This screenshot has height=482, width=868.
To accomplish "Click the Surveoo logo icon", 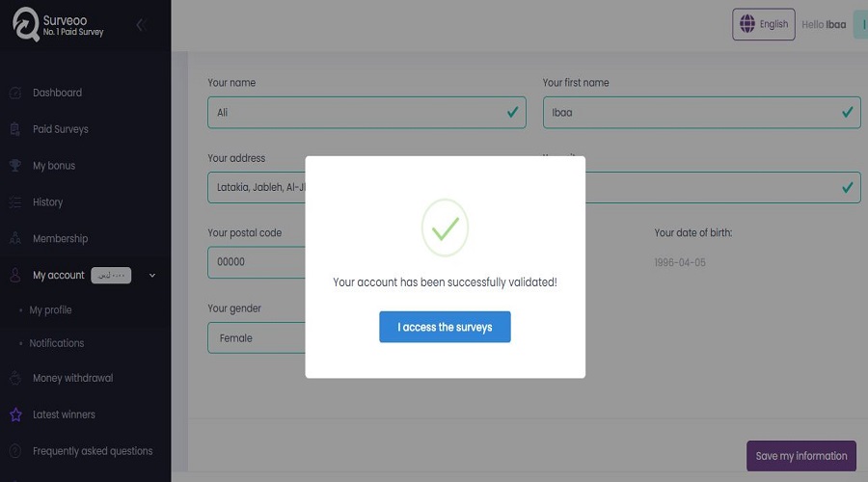I will 25,25.
